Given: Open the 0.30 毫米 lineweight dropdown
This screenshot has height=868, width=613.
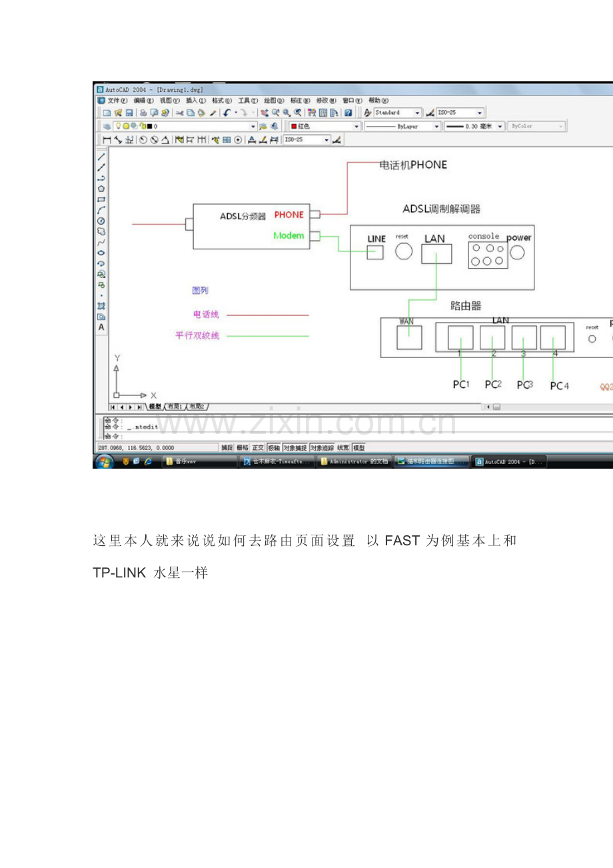Looking at the screenshot, I should tap(474, 126).
